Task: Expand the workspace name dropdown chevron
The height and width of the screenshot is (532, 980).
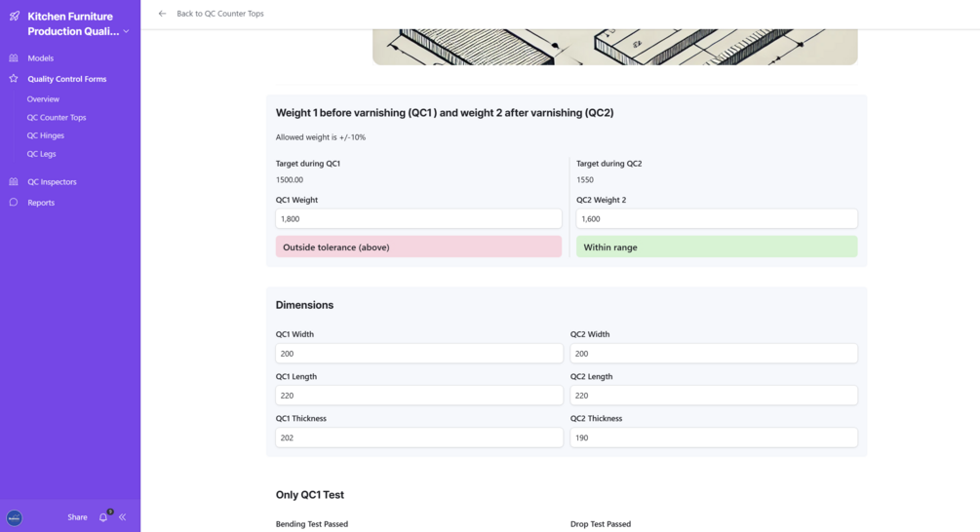Action: [127, 31]
